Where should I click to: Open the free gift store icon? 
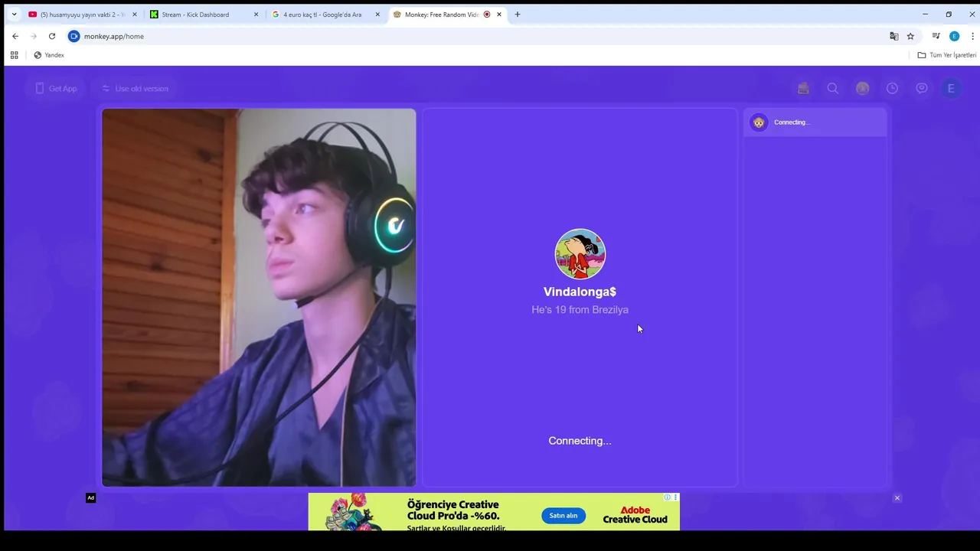pyautogui.click(x=803, y=89)
